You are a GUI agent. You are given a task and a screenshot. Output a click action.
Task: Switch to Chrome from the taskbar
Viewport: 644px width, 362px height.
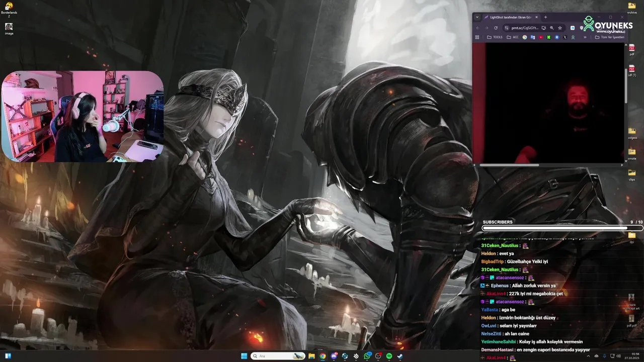(x=323, y=356)
